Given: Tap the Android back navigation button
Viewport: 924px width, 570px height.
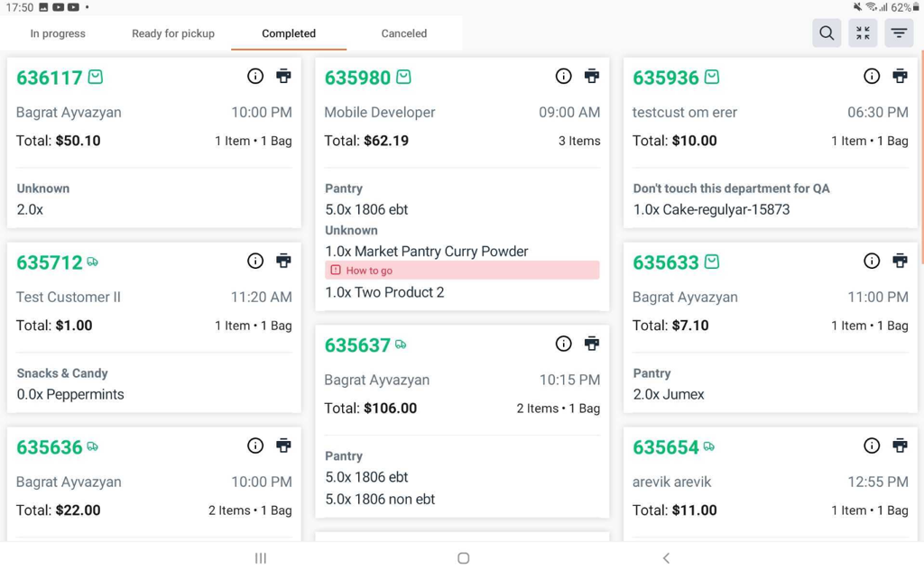Looking at the screenshot, I should click(x=666, y=557).
